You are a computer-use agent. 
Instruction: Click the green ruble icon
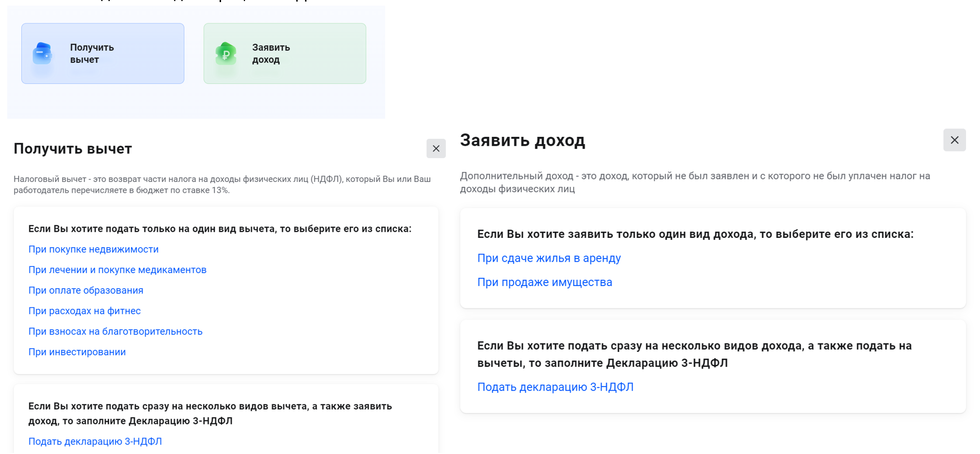point(226,53)
